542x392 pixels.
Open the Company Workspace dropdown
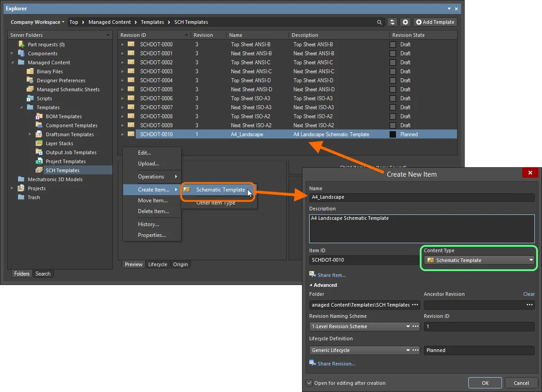coord(38,22)
